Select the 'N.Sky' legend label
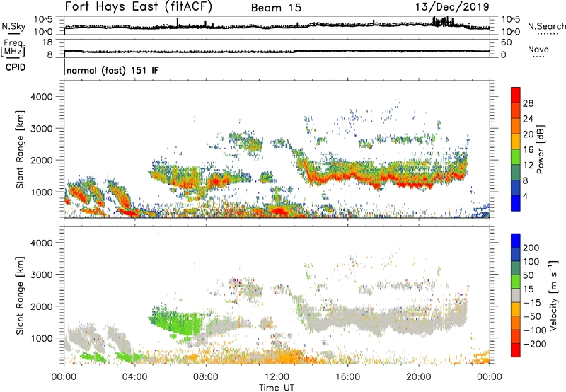The width and height of the screenshot is (566, 392). click(x=13, y=26)
